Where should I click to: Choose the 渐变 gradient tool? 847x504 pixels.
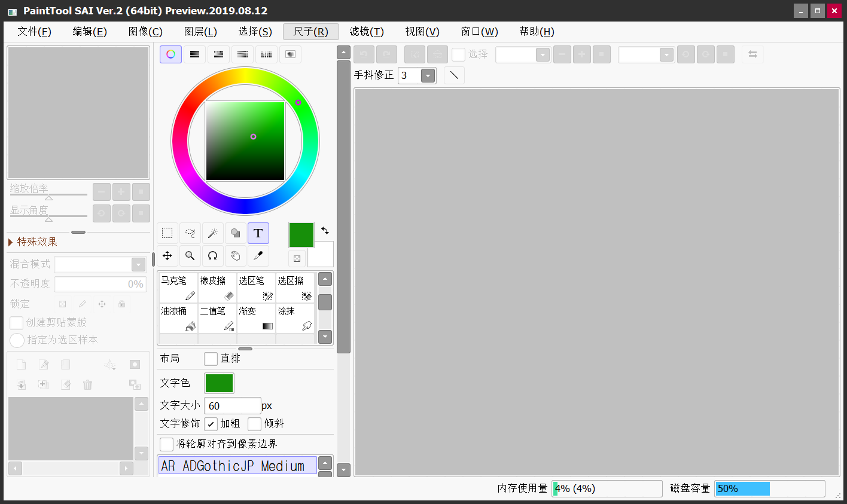point(256,319)
